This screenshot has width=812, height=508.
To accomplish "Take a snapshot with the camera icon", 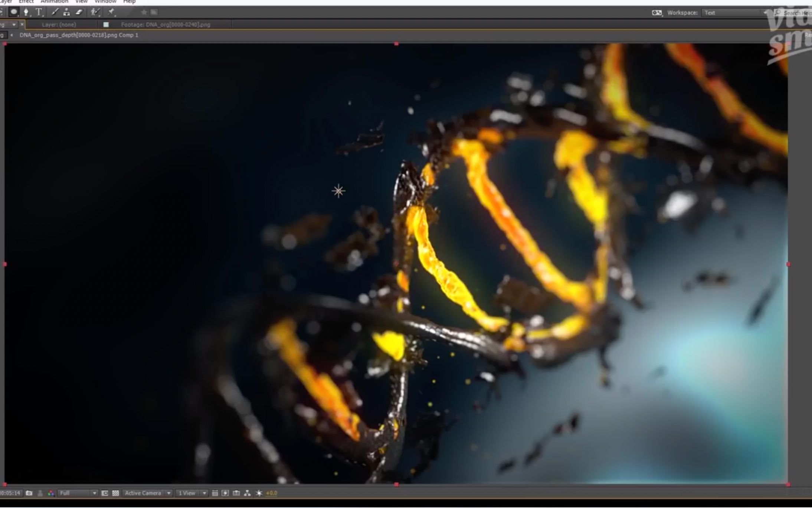I will 29,493.
